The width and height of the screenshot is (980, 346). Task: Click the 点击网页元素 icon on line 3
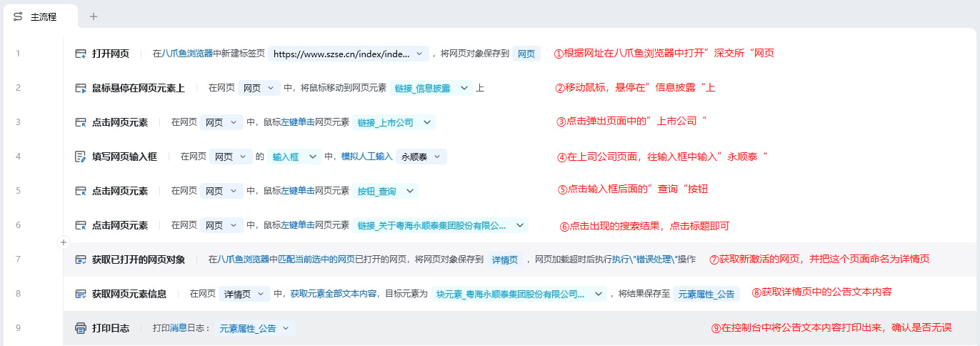coord(81,122)
